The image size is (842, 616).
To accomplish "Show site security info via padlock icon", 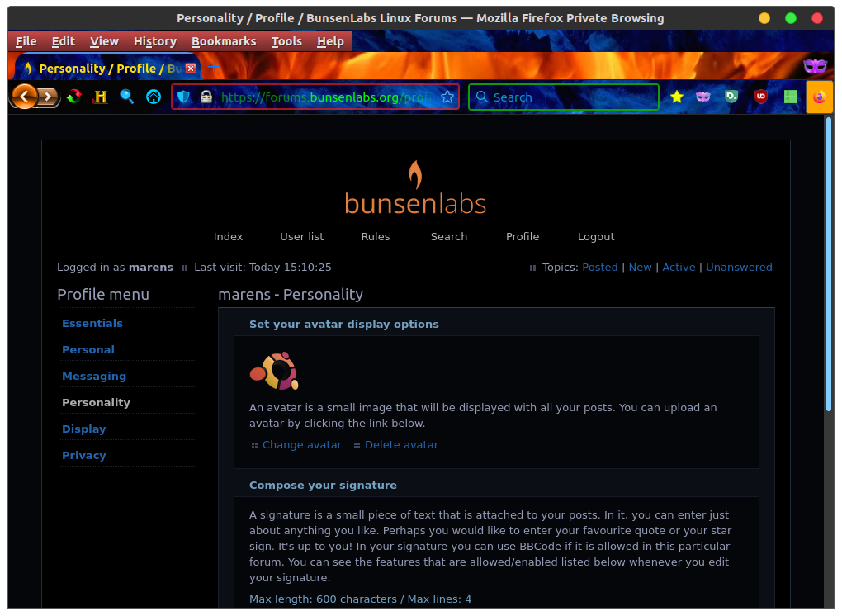I will (206, 97).
